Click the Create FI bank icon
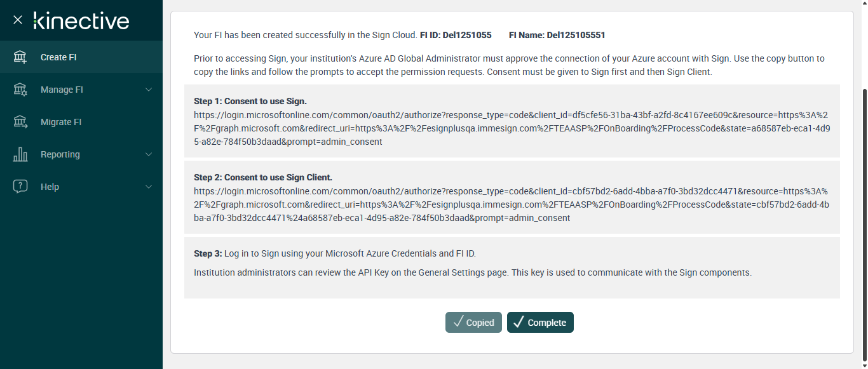This screenshot has width=868, height=369. pyautogui.click(x=20, y=57)
